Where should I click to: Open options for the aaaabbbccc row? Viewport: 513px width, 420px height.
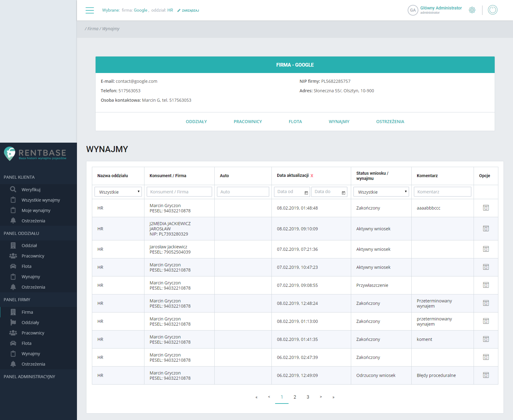point(486,208)
